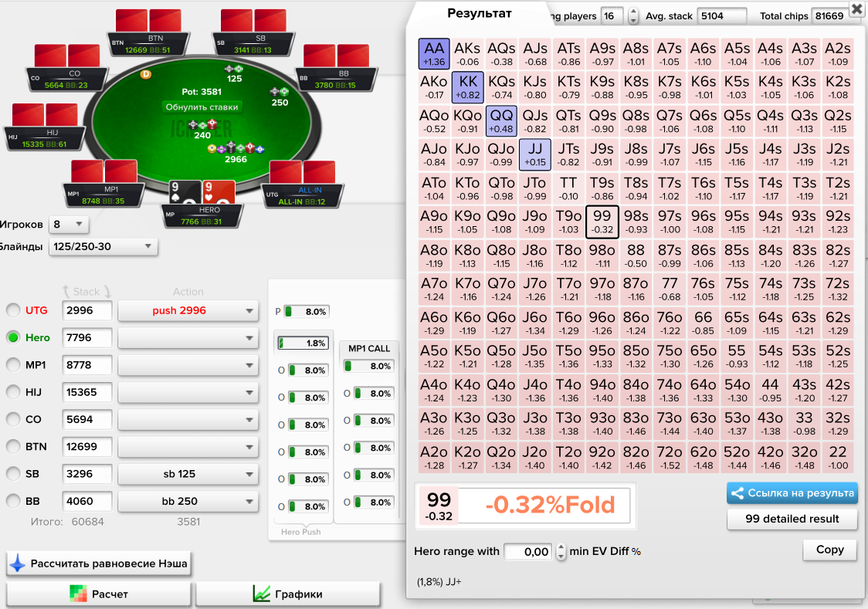Click the min EV Diff stepper arrows
Viewport: 868px width, 609px height.
[561, 551]
